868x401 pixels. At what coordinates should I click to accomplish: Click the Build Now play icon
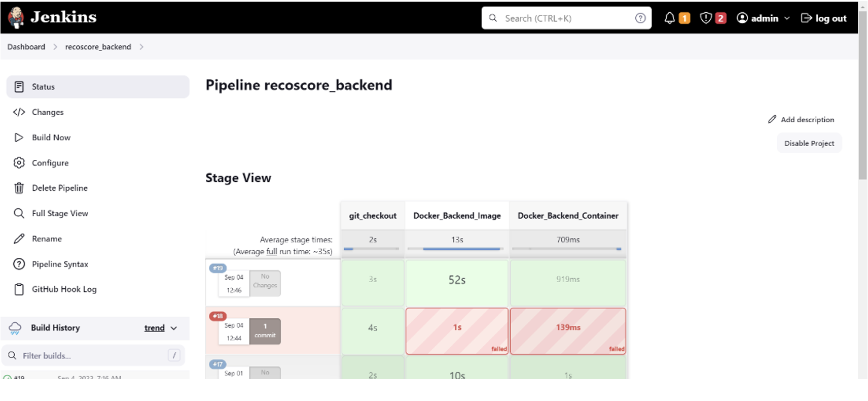pos(19,138)
